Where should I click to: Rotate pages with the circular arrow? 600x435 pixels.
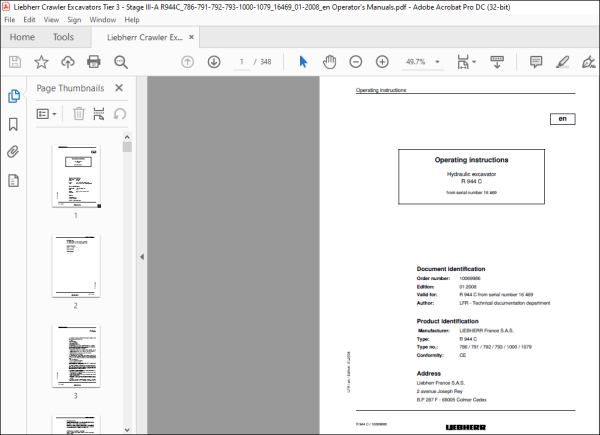point(119,114)
